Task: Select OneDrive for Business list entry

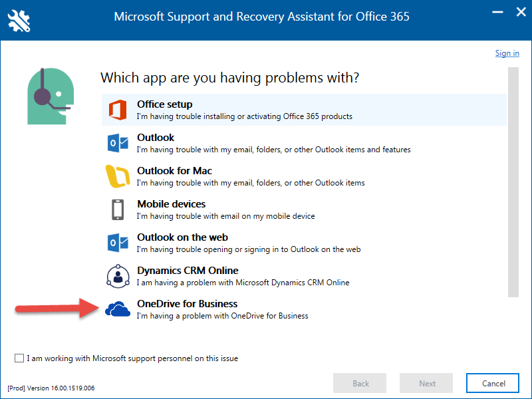Action: pos(187,304)
